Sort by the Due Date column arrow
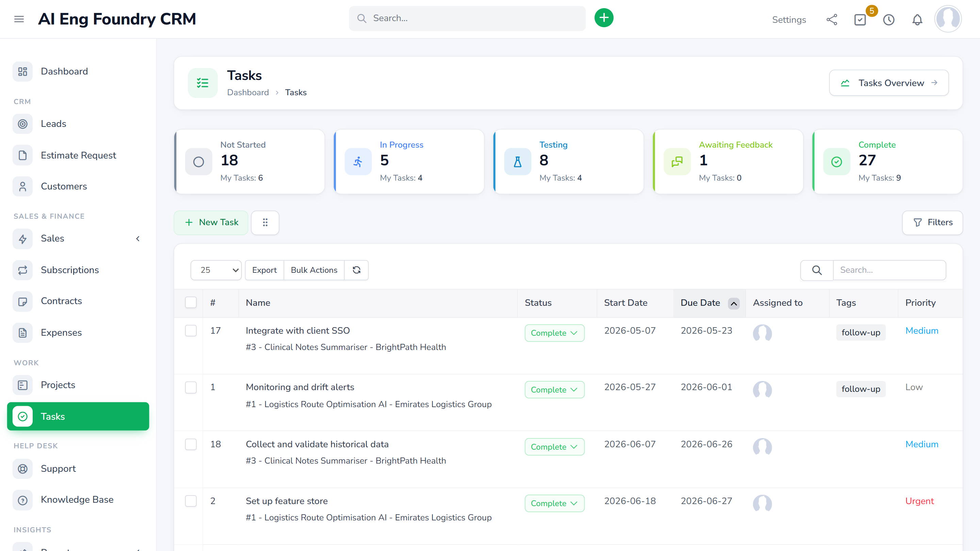This screenshot has width=980, height=551. [734, 303]
